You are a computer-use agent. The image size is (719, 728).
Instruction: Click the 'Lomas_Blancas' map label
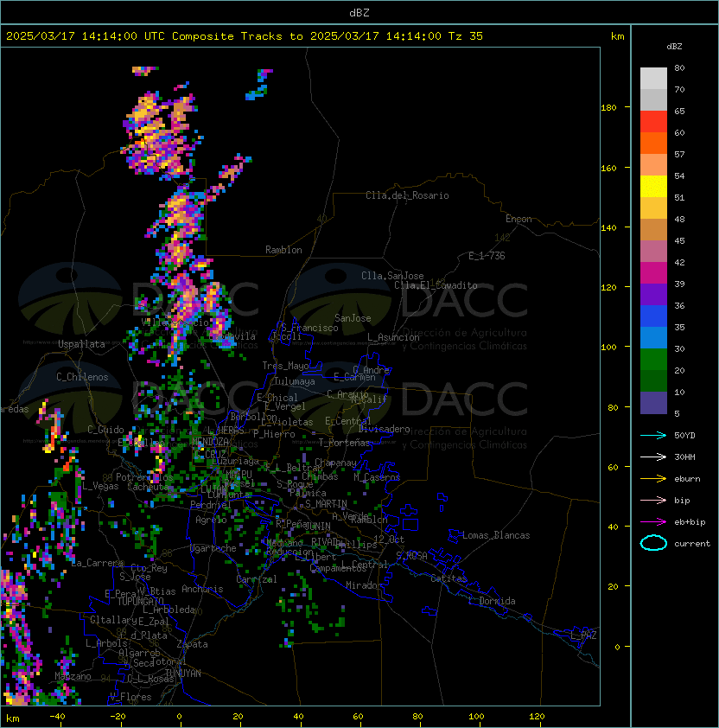[496, 535]
